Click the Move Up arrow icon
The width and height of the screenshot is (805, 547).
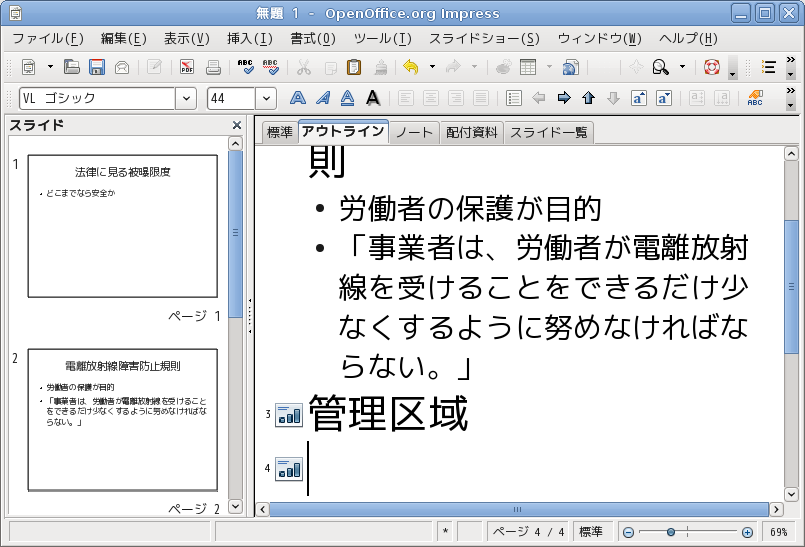click(588, 98)
